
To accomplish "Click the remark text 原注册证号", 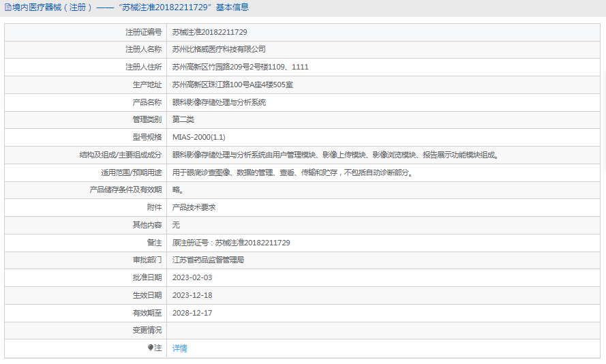I will (231, 243).
